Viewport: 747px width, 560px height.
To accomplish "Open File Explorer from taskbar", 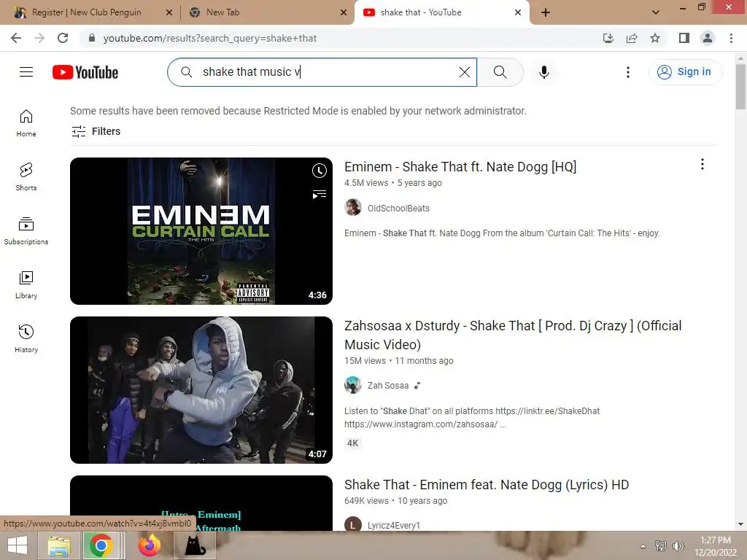I will click(x=60, y=545).
